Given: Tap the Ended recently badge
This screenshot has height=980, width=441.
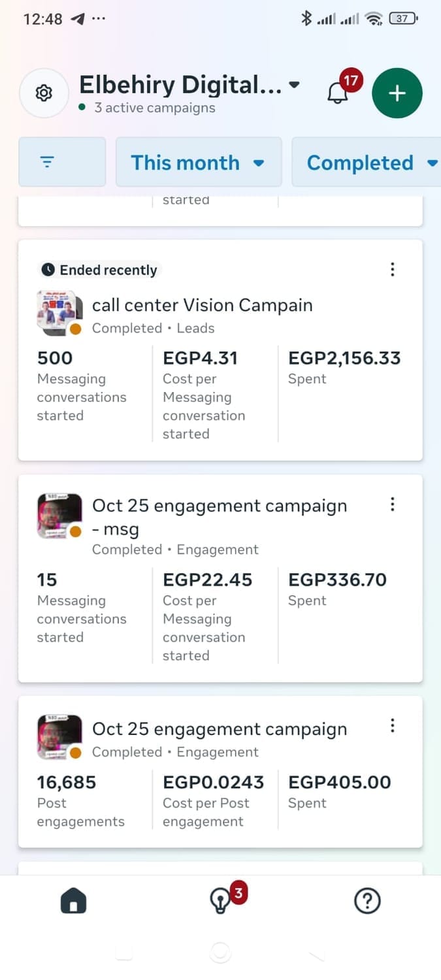Looking at the screenshot, I should [99, 270].
